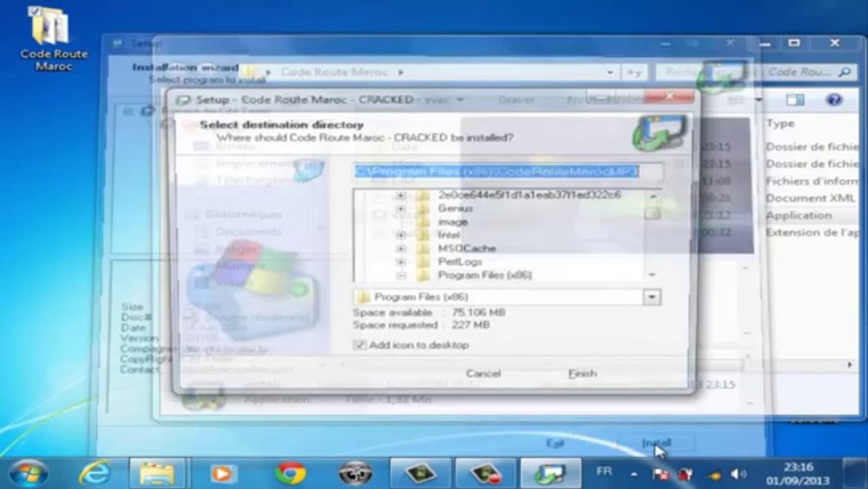Viewport: 868px width, 489px height.
Task: Click the folder tree scroll-up arrow
Action: click(x=652, y=196)
